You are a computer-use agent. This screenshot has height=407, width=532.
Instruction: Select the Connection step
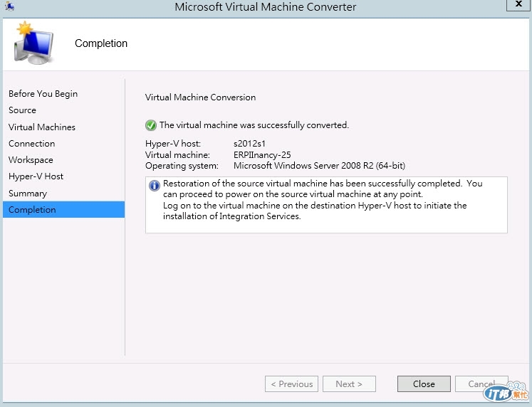[x=32, y=143]
